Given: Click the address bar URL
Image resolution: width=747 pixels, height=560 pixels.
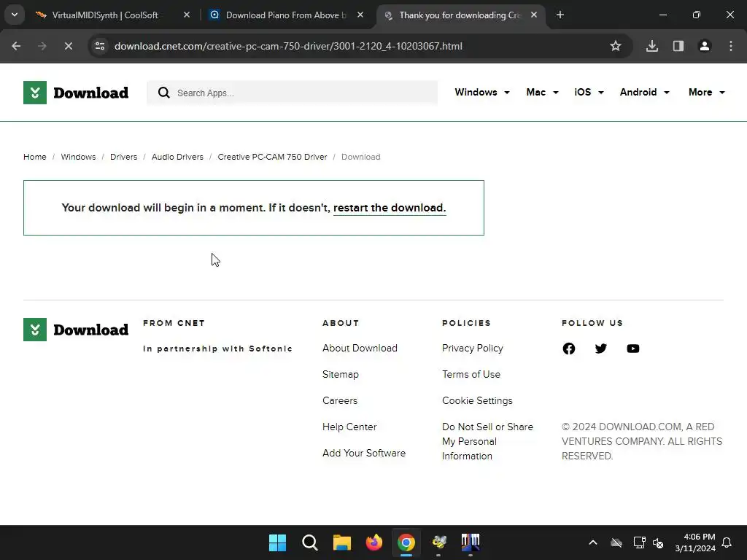Looking at the screenshot, I should 288,46.
